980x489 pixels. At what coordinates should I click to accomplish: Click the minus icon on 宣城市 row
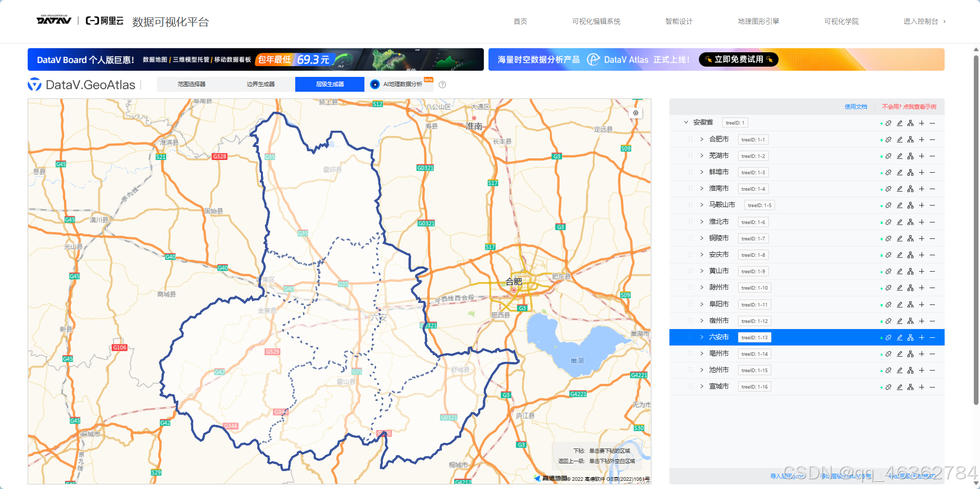[932, 387]
